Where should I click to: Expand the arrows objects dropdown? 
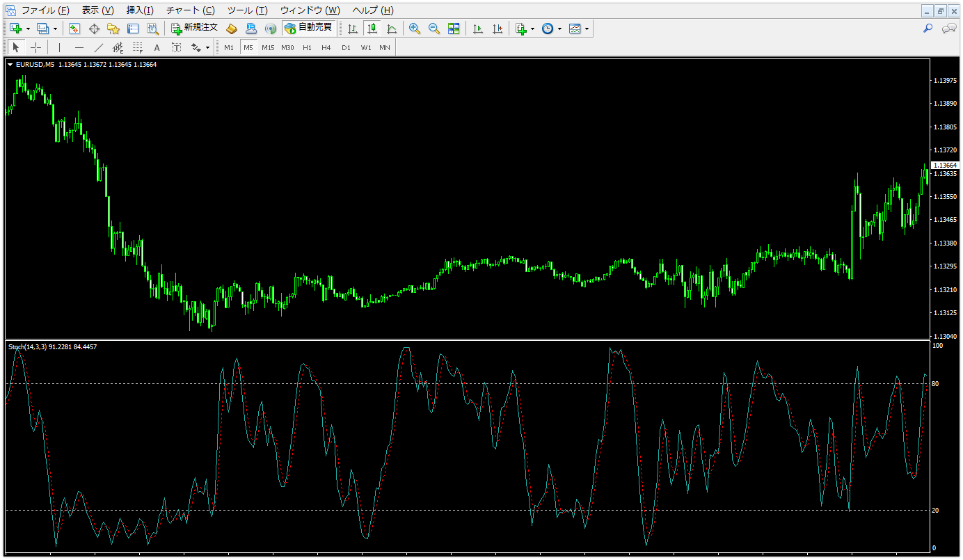[207, 48]
